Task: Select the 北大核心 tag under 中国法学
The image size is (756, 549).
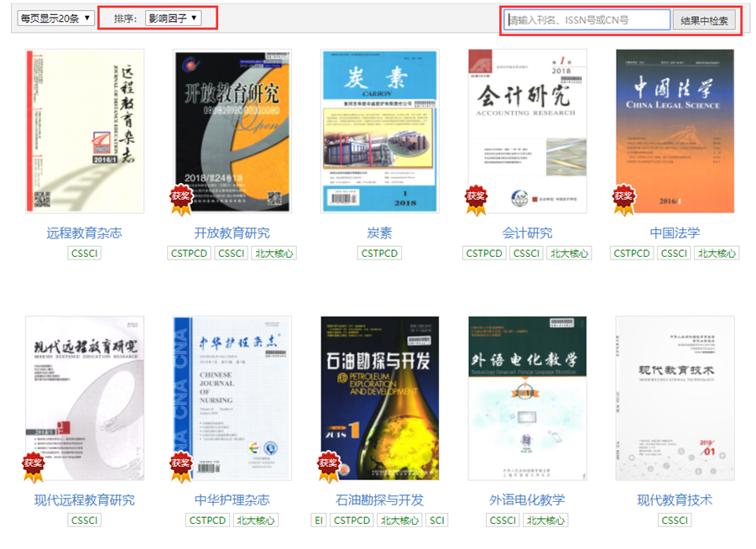Action: (716, 253)
